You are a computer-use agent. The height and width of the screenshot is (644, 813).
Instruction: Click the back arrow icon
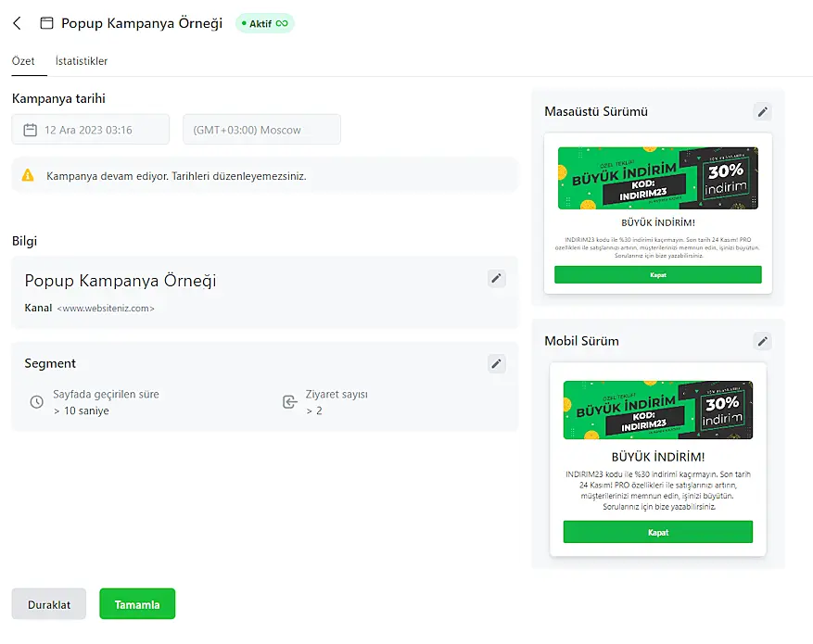17,23
